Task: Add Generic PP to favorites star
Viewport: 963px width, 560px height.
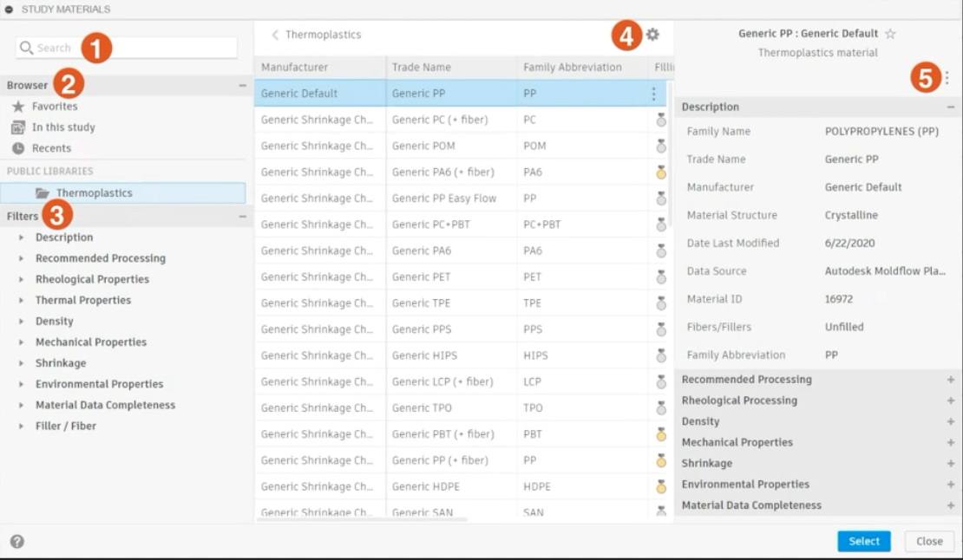Action: (x=890, y=34)
